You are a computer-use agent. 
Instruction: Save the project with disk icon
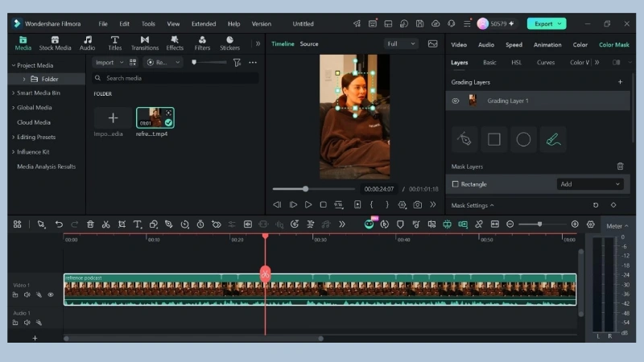pyautogui.click(x=419, y=24)
